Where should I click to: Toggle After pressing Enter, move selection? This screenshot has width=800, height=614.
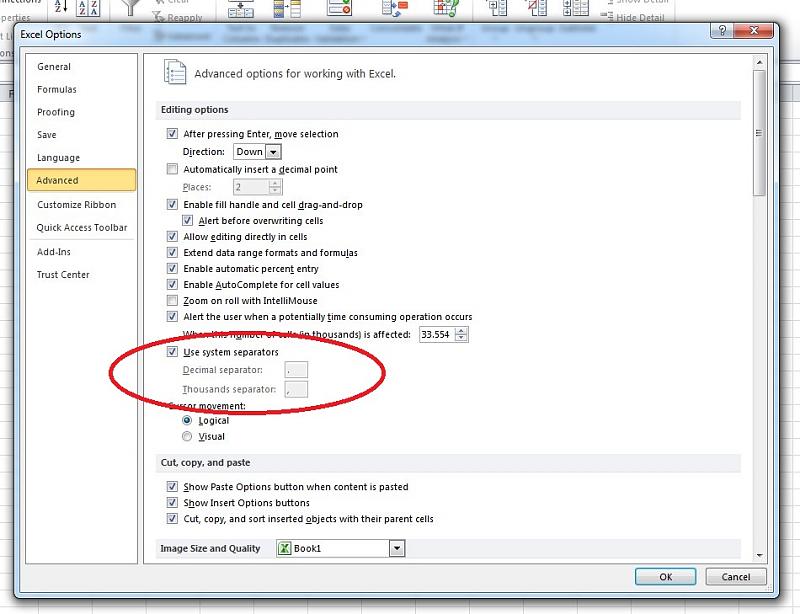coord(172,134)
